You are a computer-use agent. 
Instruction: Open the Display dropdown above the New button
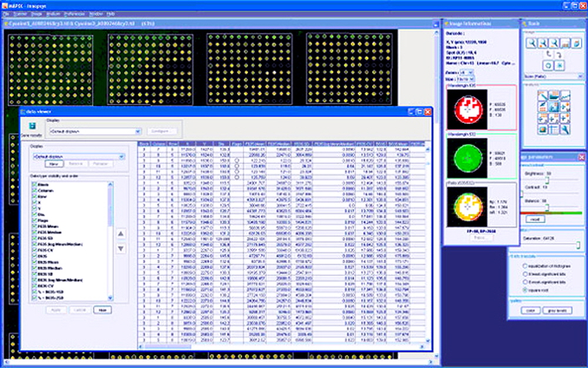tap(79, 157)
